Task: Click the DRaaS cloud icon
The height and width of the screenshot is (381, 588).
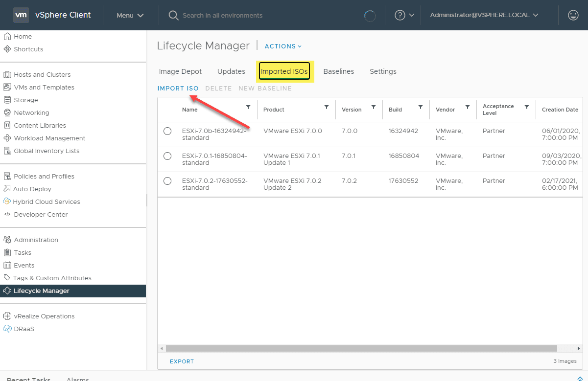Action: point(7,329)
